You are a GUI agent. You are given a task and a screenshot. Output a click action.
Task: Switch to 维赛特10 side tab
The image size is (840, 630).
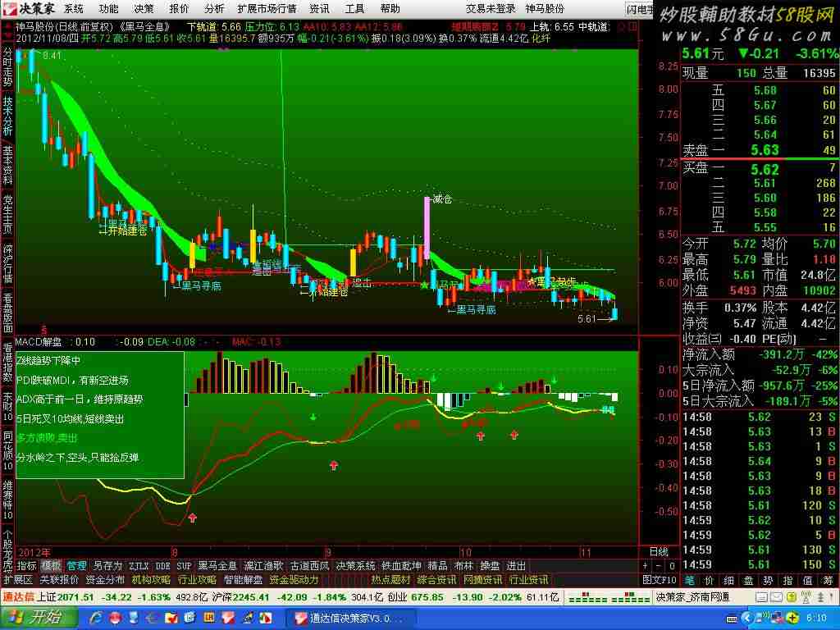(x=7, y=500)
